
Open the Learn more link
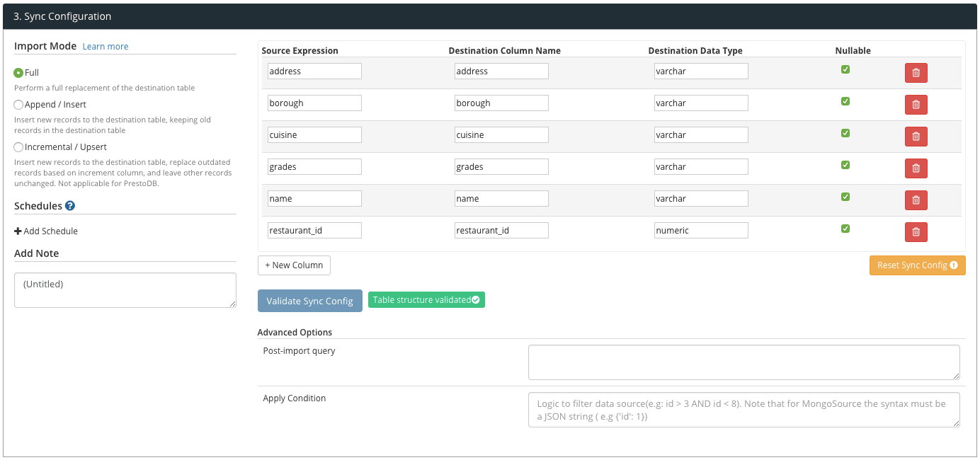point(105,46)
